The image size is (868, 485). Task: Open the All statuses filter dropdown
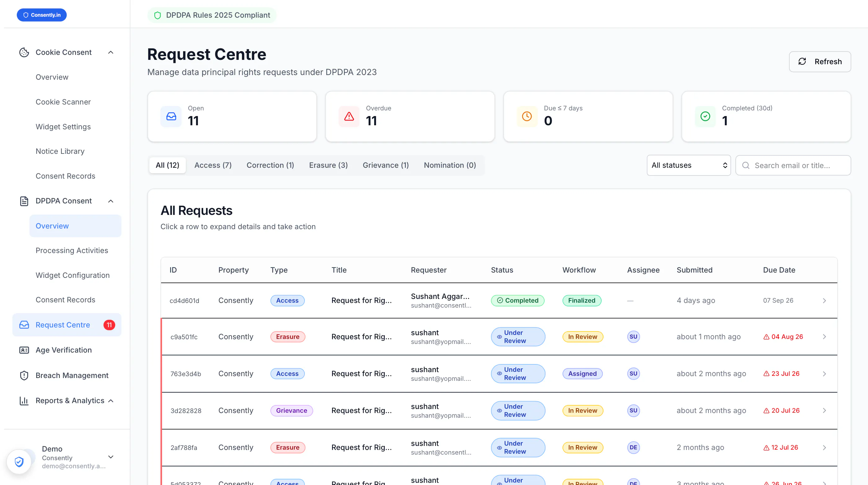tap(689, 165)
